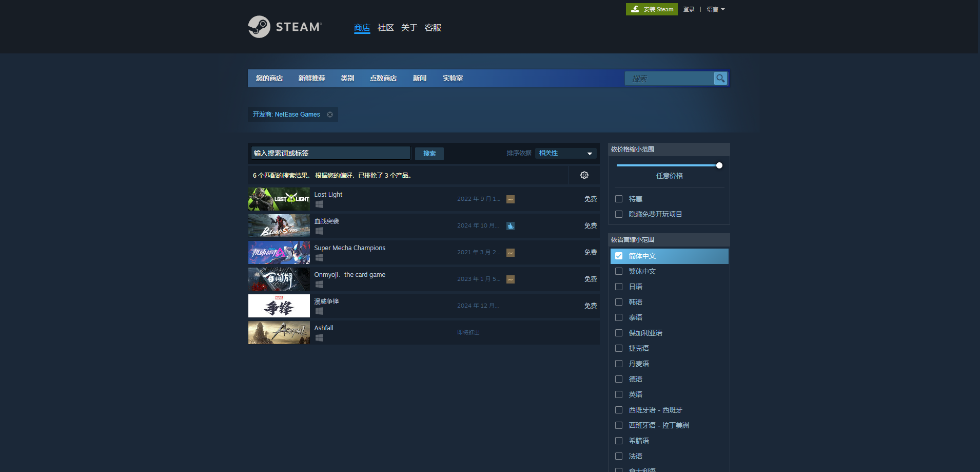
Task: Check the 西班牙语 - 西班牙 language filter
Action: point(619,410)
